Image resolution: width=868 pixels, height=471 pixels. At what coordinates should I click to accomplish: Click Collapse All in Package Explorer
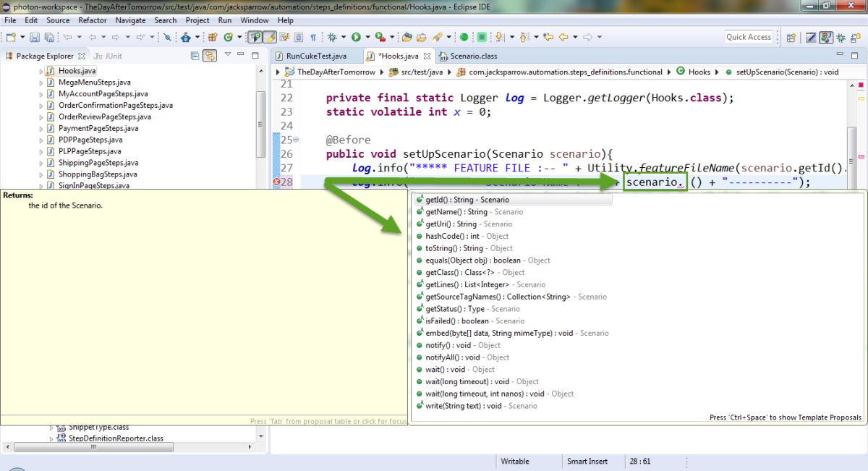pos(195,56)
